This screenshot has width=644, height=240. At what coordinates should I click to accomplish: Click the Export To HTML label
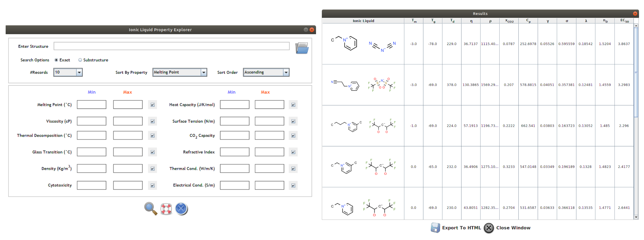point(461,228)
